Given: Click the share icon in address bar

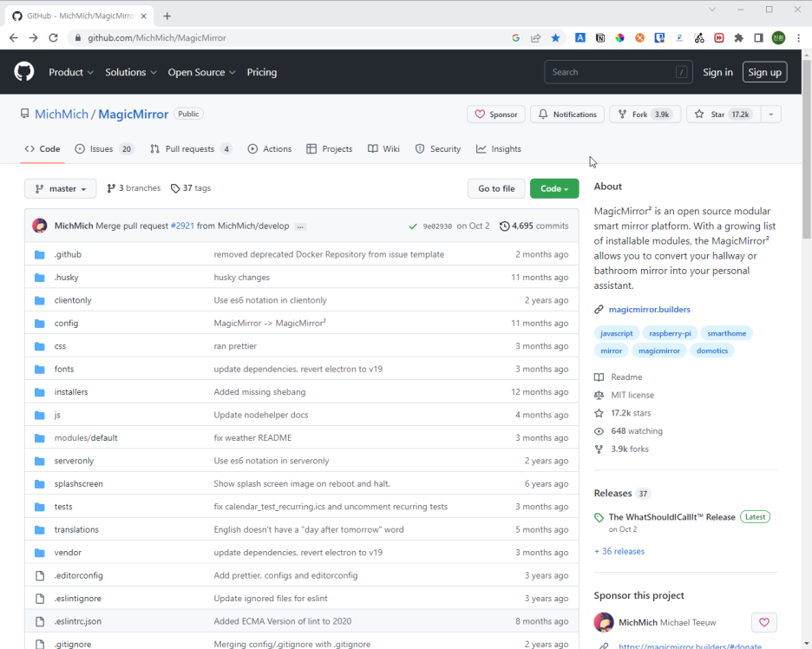Looking at the screenshot, I should [x=535, y=38].
